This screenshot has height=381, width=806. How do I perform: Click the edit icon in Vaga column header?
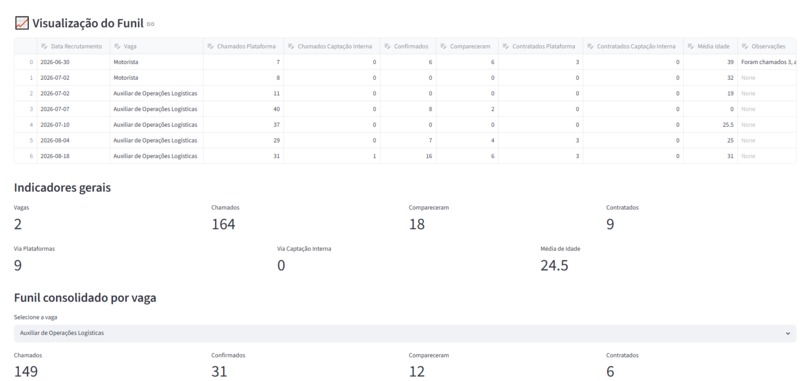117,46
